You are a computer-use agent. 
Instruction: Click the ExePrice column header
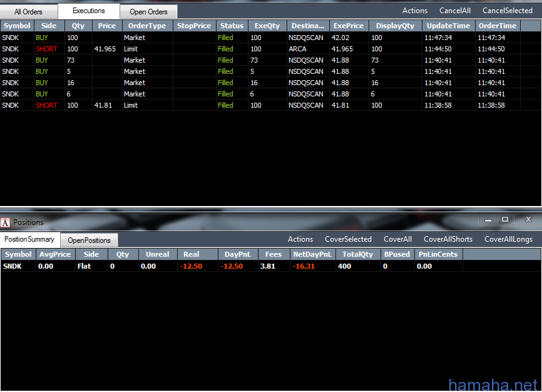(x=349, y=26)
